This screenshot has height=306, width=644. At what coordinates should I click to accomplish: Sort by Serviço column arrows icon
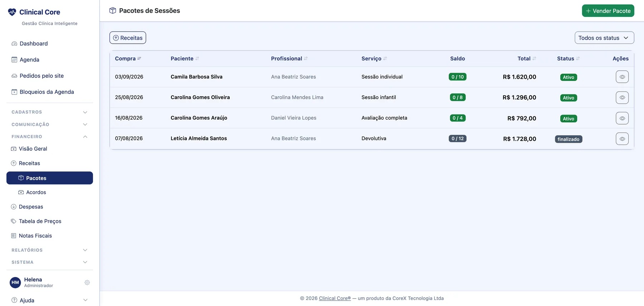pyautogui.click(x=385, y=58)
